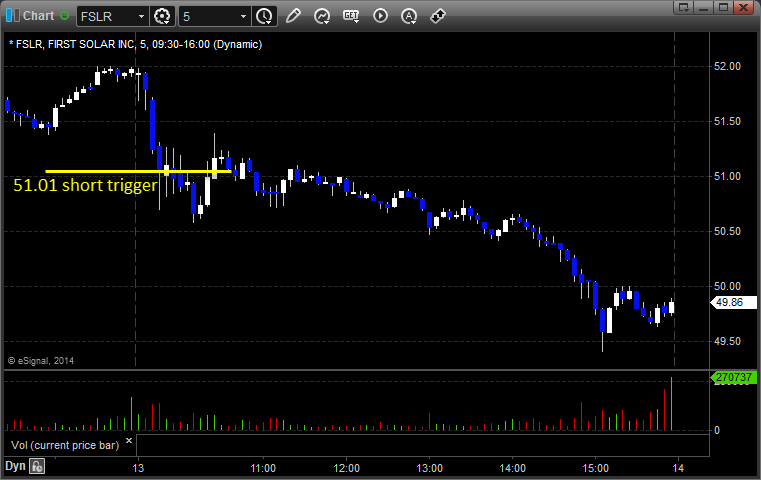Open the interval dropdown showing 5
This screenshot has height=480, width=761.
[243, 17]
